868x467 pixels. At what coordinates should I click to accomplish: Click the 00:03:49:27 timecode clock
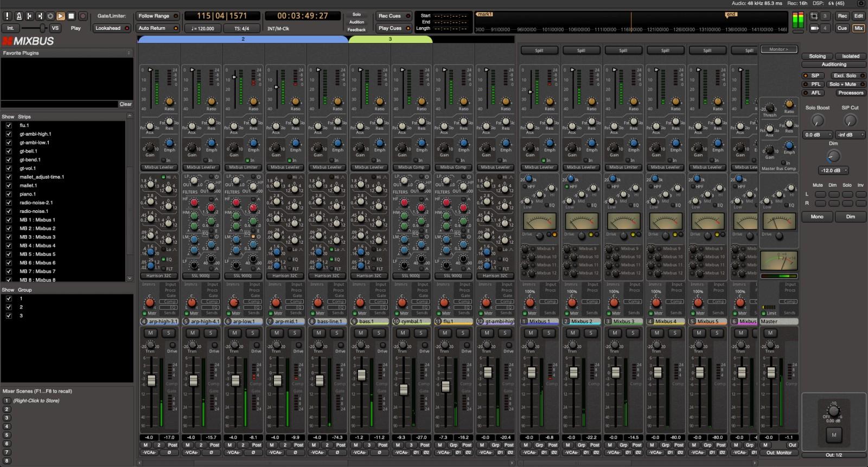tap(302, 16)
